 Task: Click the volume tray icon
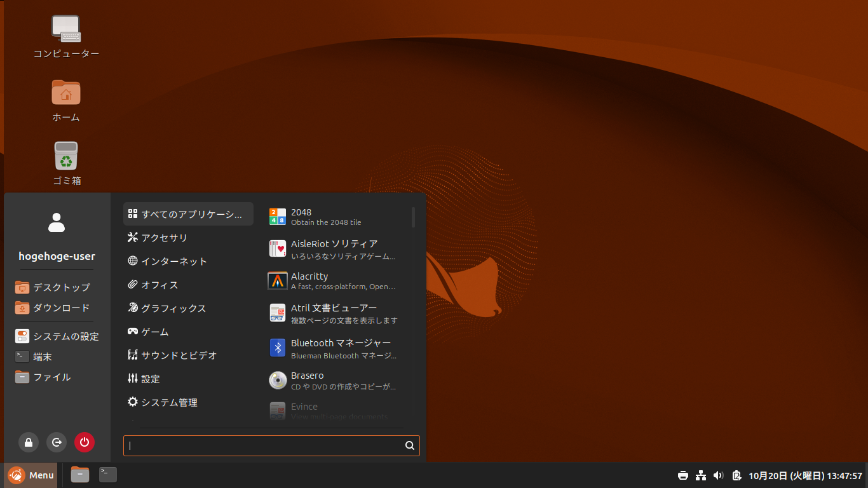coord(719,475)
